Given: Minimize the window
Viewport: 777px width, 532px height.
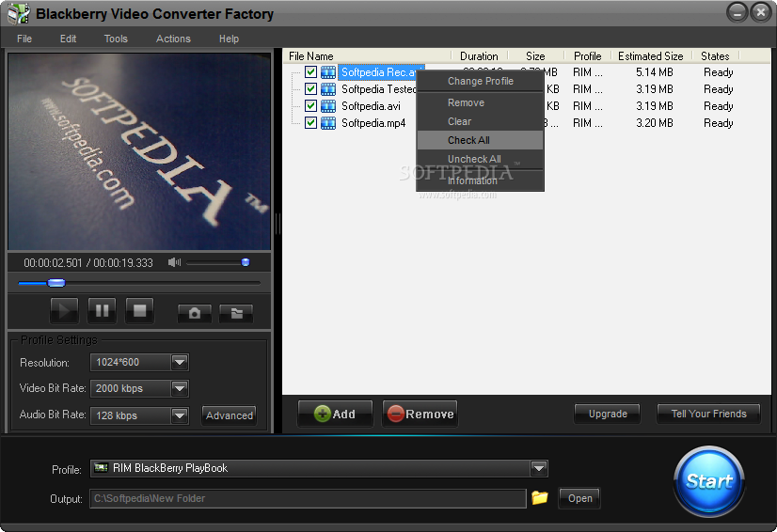Looking at the screenshot, I should pyautogui.click(x=737, y=12).
